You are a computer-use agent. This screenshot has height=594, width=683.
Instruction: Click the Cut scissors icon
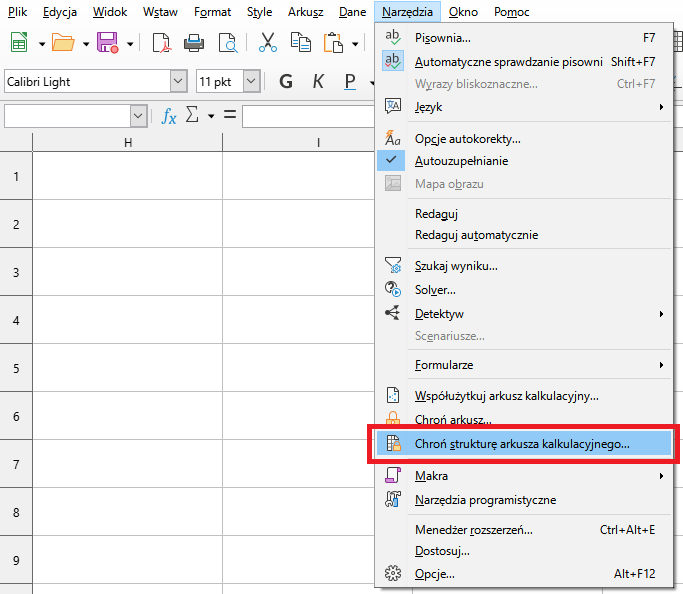[x=268, y=43]
